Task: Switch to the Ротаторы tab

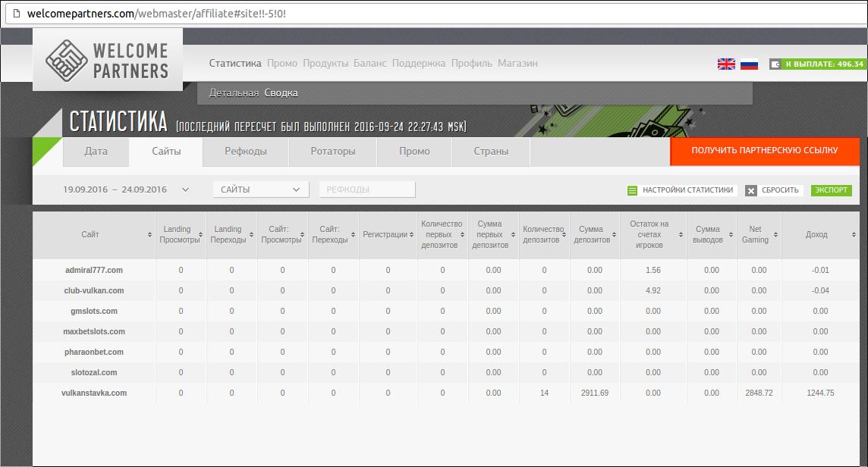Action: 332,152
